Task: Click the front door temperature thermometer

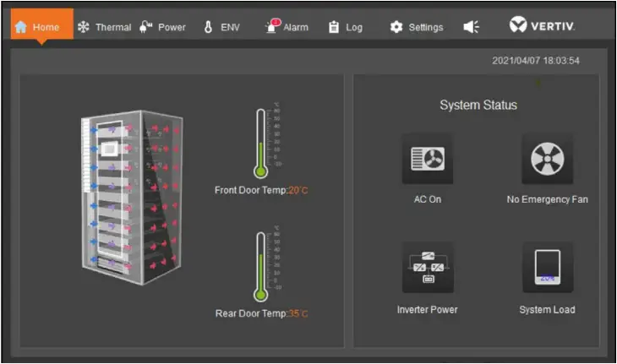Action: [x=261, y=142]
